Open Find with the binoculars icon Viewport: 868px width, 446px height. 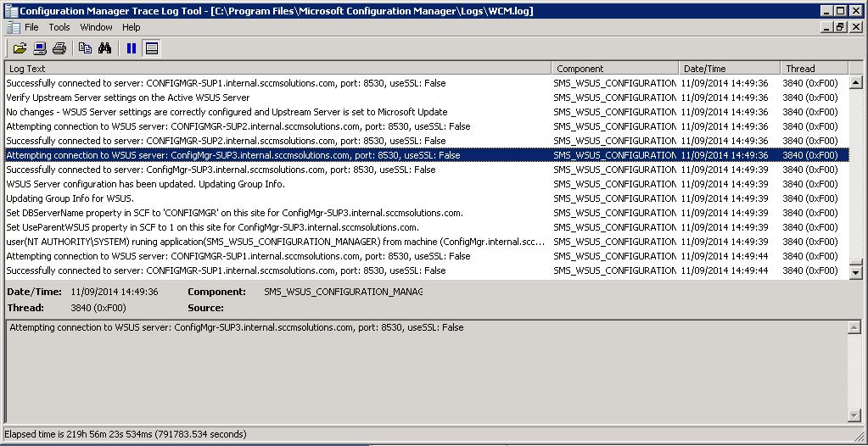(x=105, y=48)
